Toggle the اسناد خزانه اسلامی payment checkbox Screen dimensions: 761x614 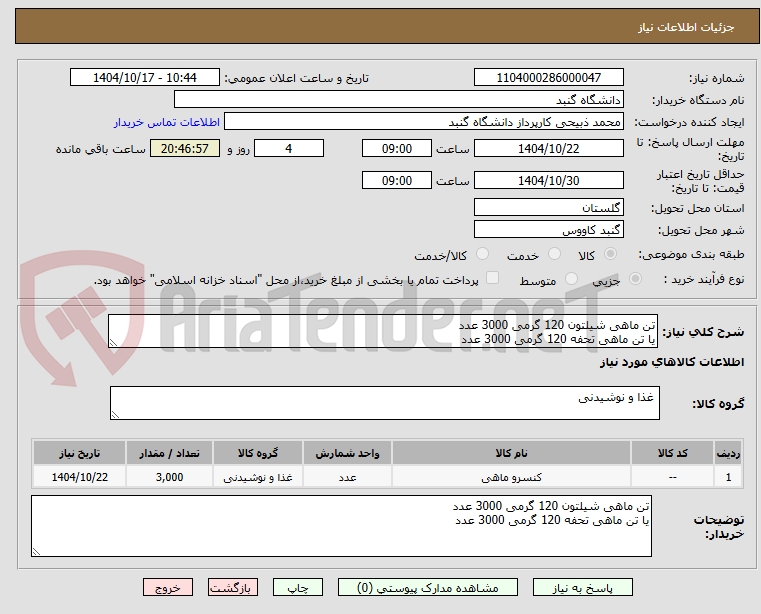[x=492, y=278]
